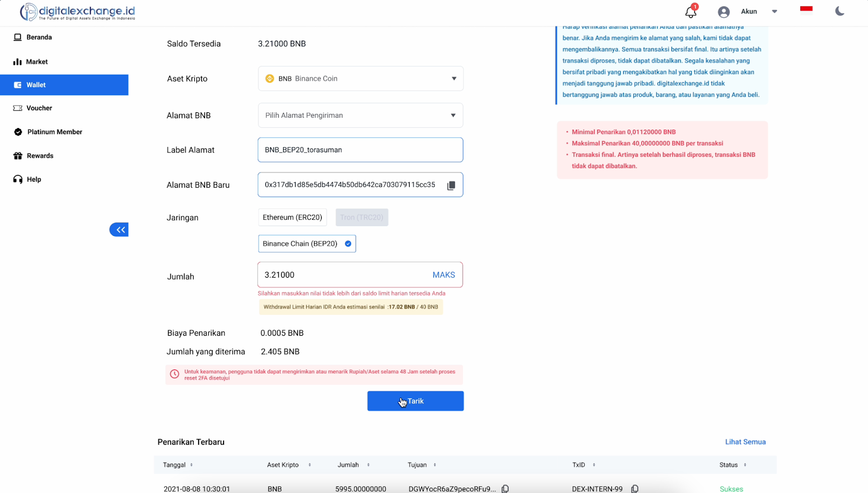Click the clock warning icon in security notice
The width and height of the screenshot is (868, 493).
175,374
